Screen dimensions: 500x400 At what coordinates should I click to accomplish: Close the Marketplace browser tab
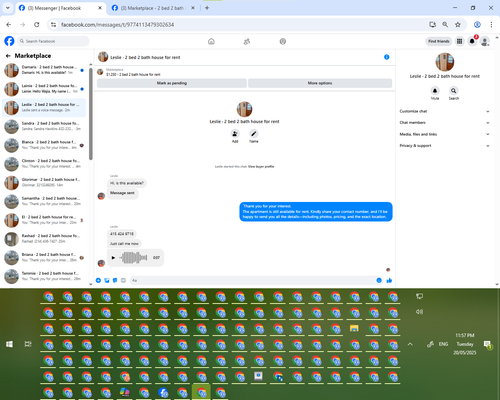tap(193, 8)
